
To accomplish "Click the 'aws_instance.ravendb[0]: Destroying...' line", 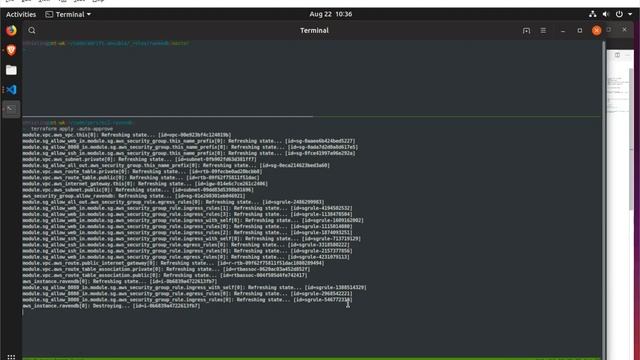I will coord(111,306).
